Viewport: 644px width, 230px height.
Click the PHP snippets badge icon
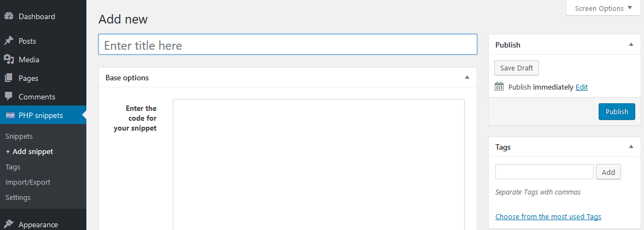coord(10,115)
